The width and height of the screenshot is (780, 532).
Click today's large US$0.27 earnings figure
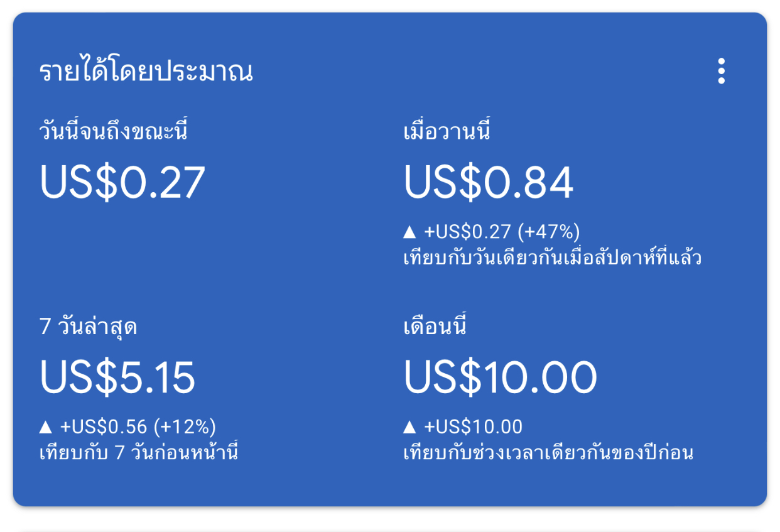(x=122, y=182)
